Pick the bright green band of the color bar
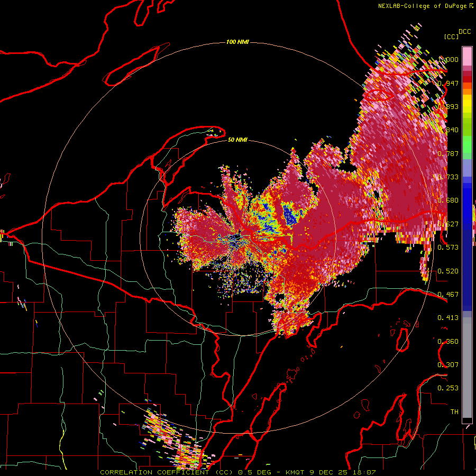 pyautogui.click(x=467, y=144)
